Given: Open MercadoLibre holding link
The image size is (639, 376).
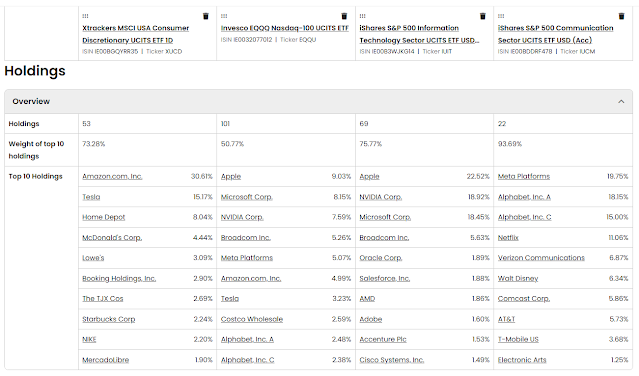Looking at the screenshot, I should click(x=106, y=360).
